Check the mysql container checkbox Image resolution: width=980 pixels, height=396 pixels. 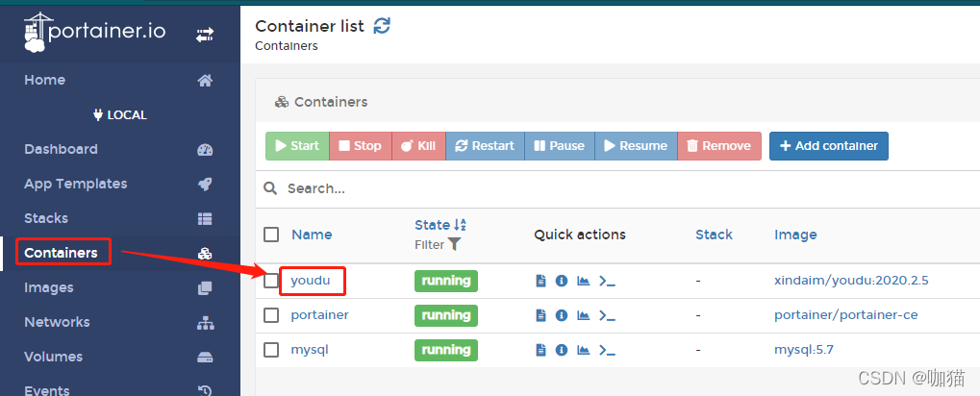point(271,351)
